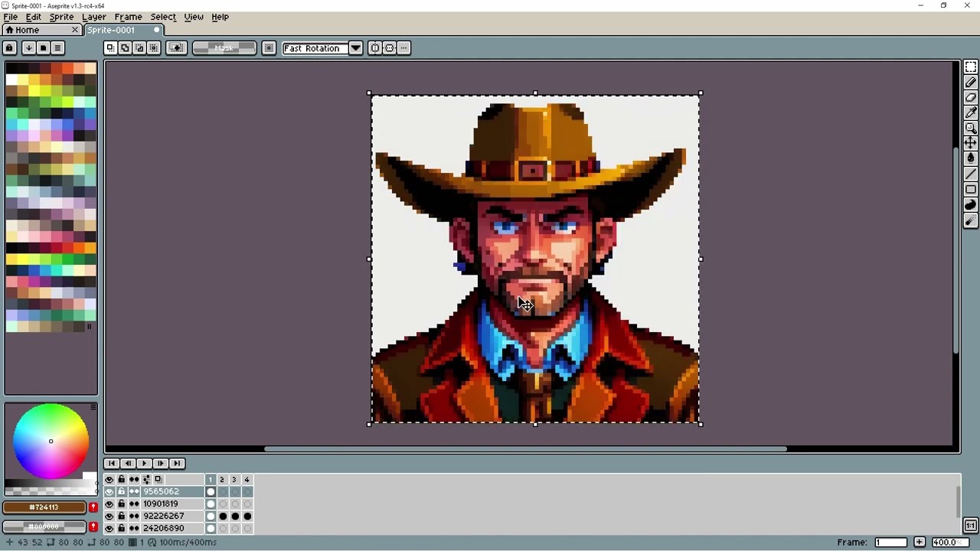
Task: Select the Move tool
Action: tap(971, 143)
